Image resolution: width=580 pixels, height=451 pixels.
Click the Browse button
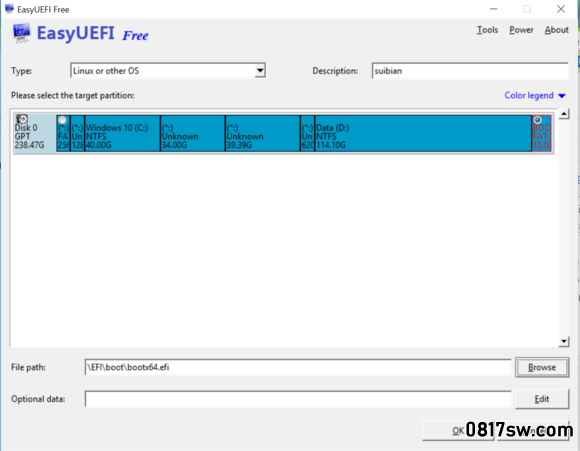point(542,367)
